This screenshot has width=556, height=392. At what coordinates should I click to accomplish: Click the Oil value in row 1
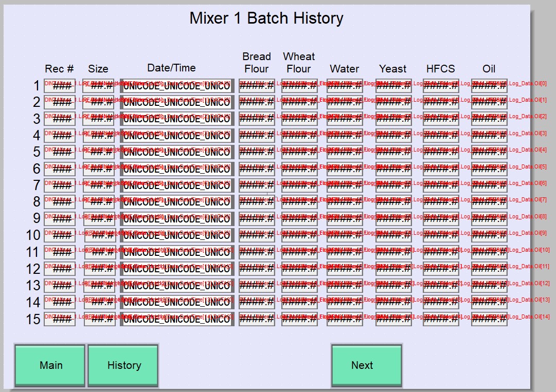[x=489, y=86]
